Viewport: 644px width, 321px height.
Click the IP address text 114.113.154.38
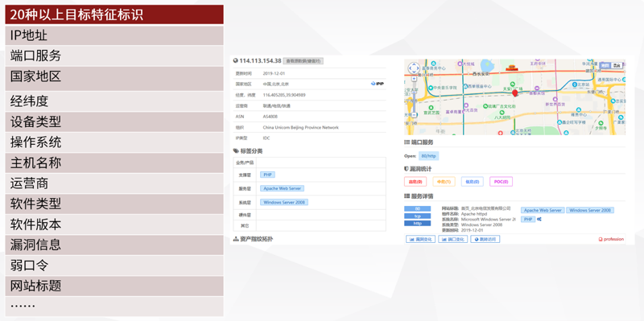[260, 61]
